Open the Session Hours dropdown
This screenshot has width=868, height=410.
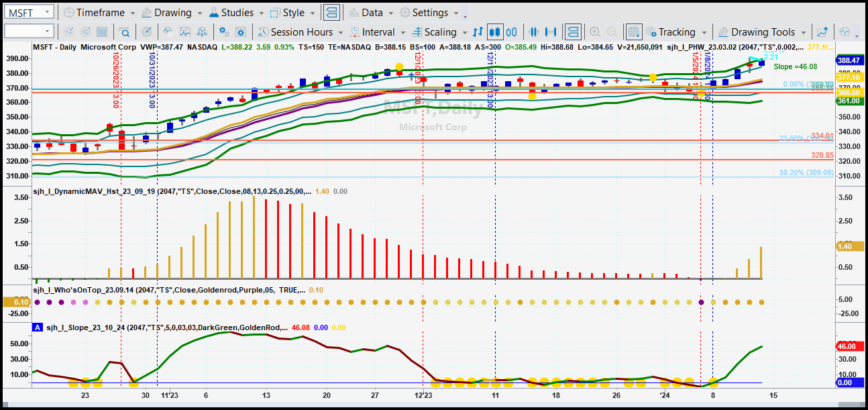pyautogui.click(x=300, y=32)
